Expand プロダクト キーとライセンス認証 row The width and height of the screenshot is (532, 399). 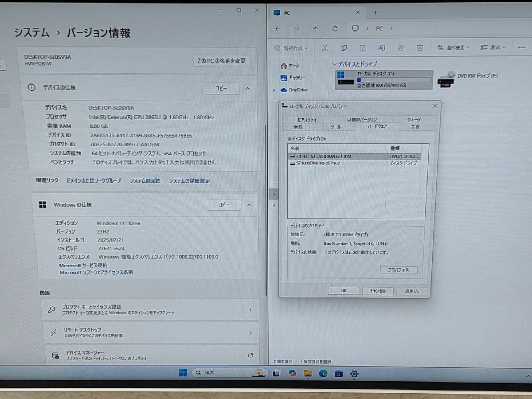pos(150,309)
